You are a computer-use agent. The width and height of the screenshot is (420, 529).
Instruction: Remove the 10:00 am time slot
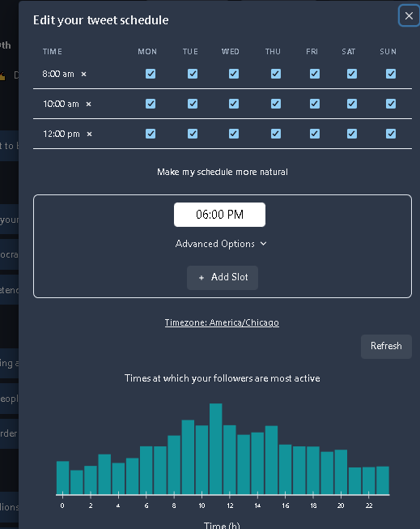[88, 105]
